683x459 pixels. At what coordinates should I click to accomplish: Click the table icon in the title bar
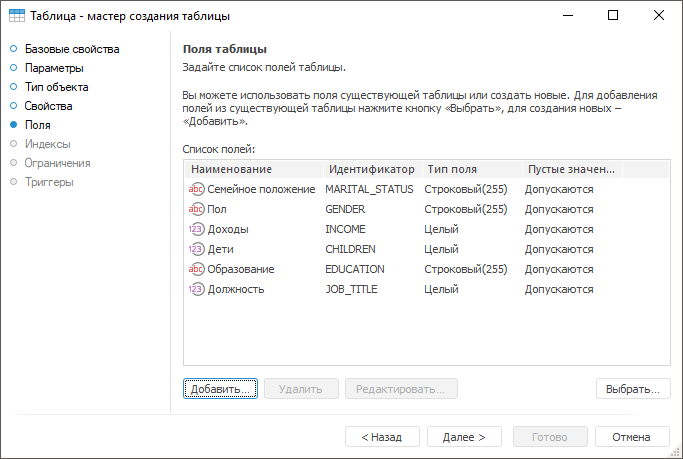(x=17, y=16)
